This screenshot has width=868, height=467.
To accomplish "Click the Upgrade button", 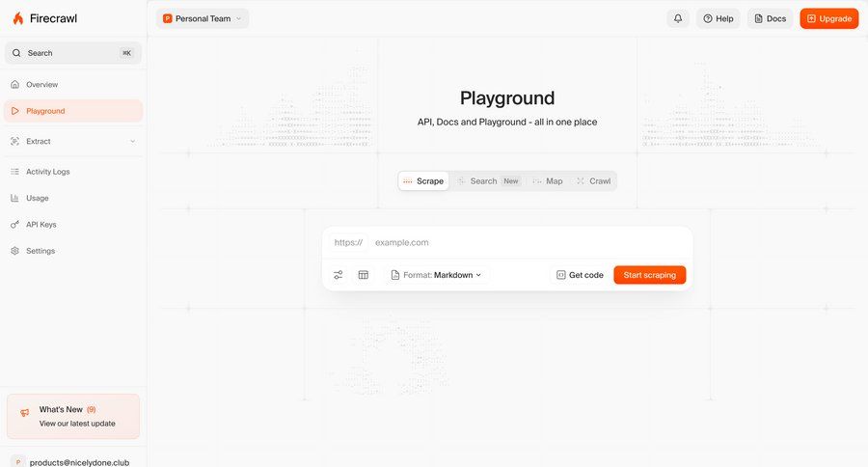I will pos(828,18).
